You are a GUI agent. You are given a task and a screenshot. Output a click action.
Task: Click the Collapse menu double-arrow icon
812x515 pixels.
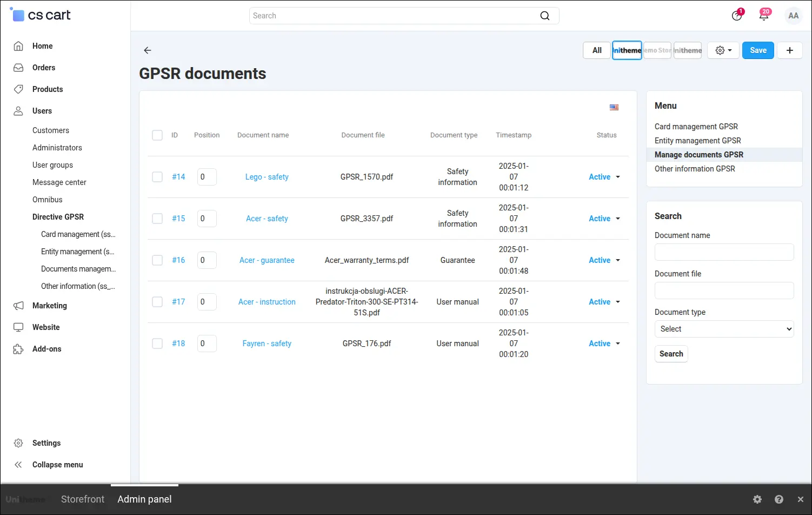18,465
